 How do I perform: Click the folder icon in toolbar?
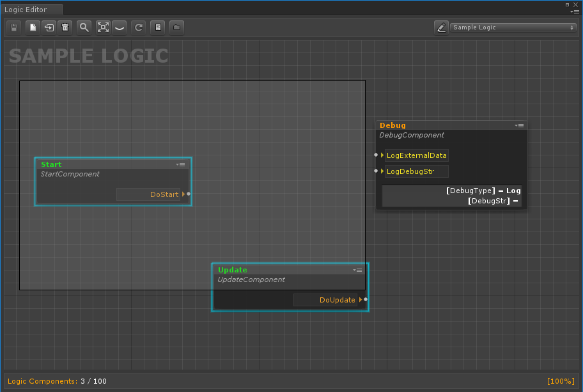coord(177,27)
